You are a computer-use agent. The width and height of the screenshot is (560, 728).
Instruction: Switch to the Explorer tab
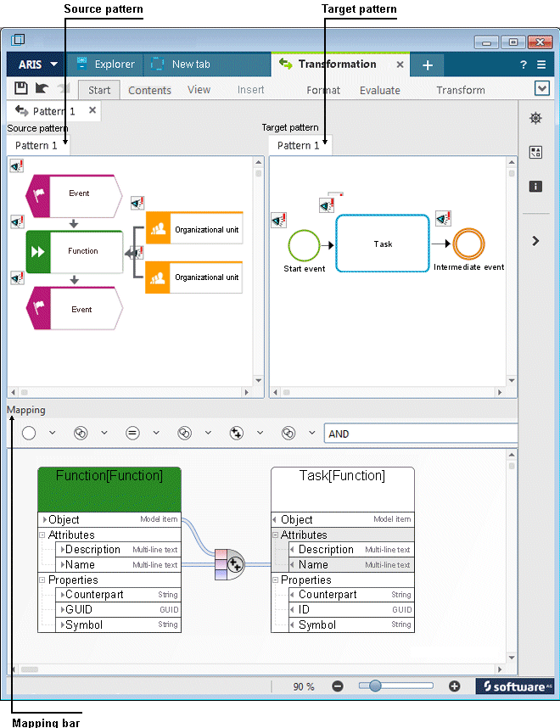[106, 64]
